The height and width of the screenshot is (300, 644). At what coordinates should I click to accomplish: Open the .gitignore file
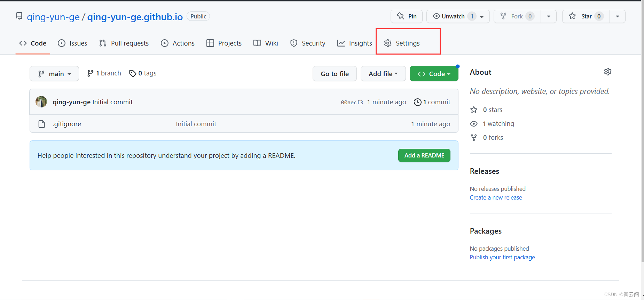coord(67,124)
